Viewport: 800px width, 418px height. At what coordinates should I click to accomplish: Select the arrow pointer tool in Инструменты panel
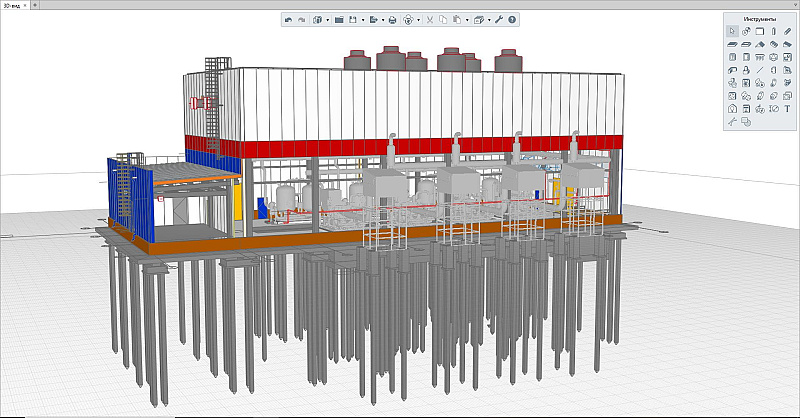(732, 32)
